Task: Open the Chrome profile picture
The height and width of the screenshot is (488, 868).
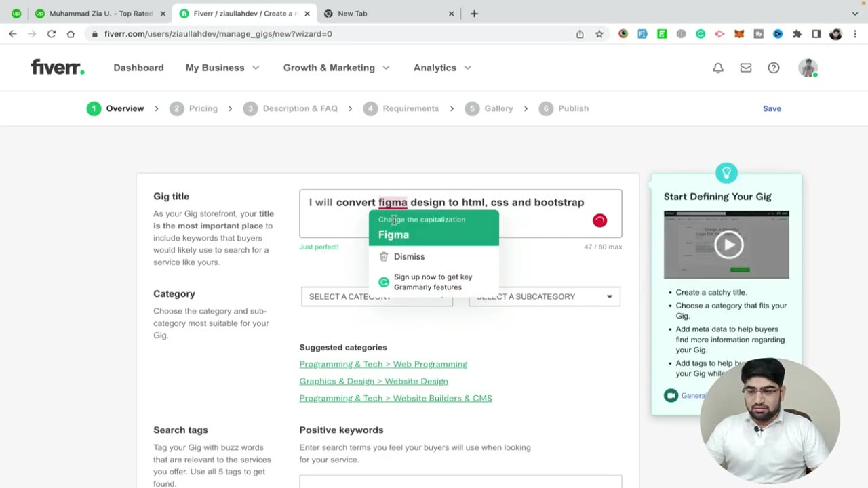Action: 835,34
